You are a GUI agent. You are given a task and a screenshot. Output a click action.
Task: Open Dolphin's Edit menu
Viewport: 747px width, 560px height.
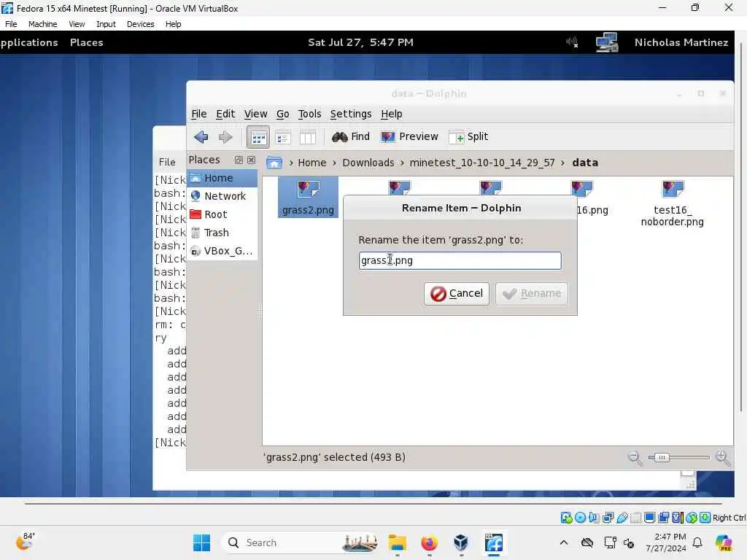[x=225, y=114]
